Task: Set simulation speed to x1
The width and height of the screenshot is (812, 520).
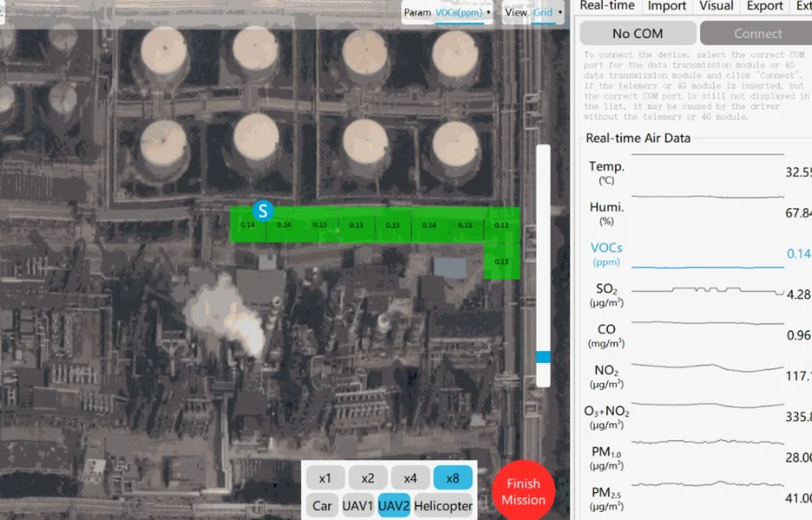Action: pos(326,478)
